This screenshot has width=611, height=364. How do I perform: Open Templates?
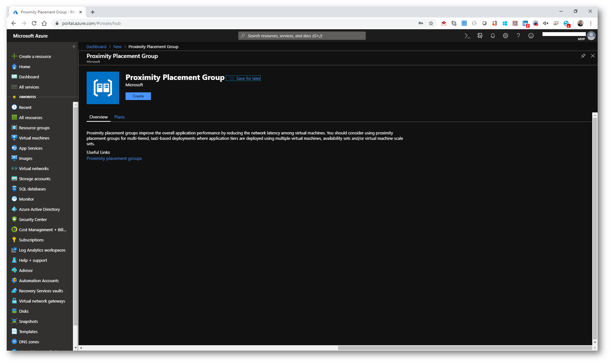28,332
